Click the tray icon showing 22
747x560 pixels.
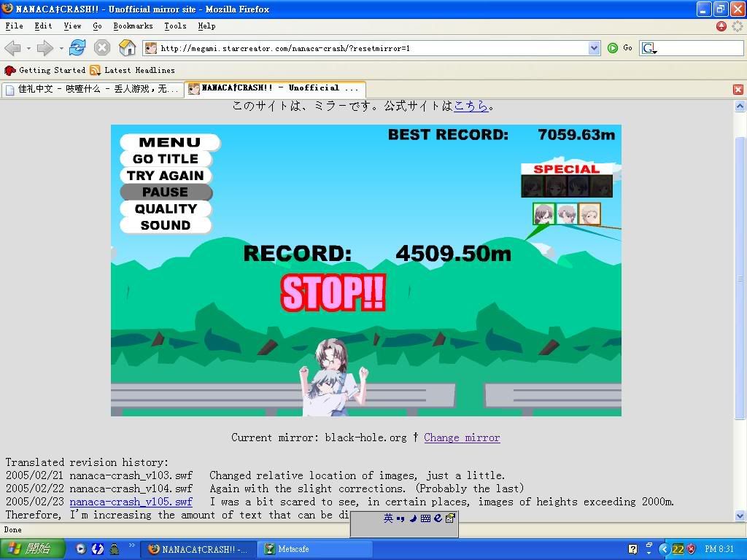click(x=678, y=549)
